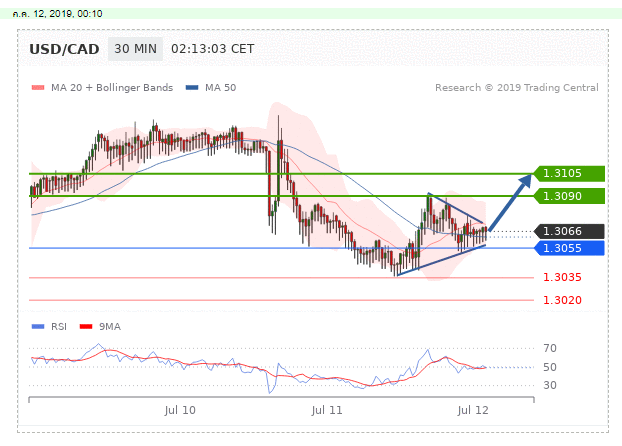Click the Jul 10 date axis label

pyautogui.click(x=180, y=410)
